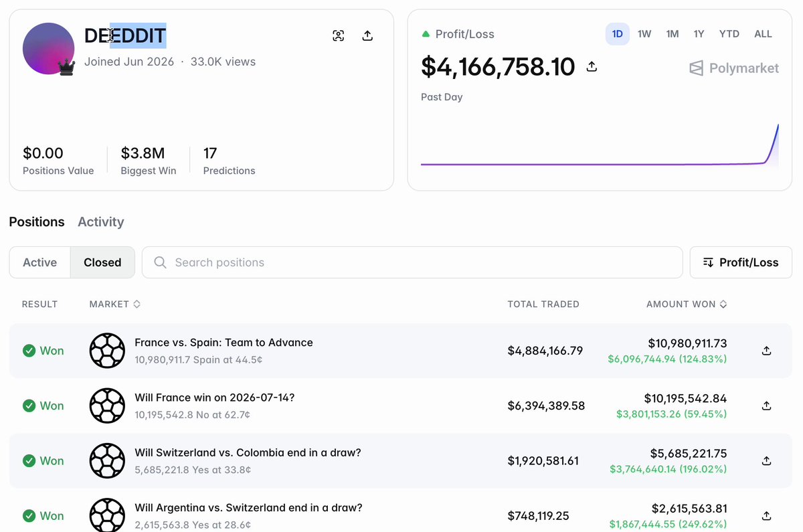Image resolution: width=803 pixels, height=532 pixels.
Task: Open Will Switzerland vs. Colombia end in a draw
Action: [x=248, y=452]
